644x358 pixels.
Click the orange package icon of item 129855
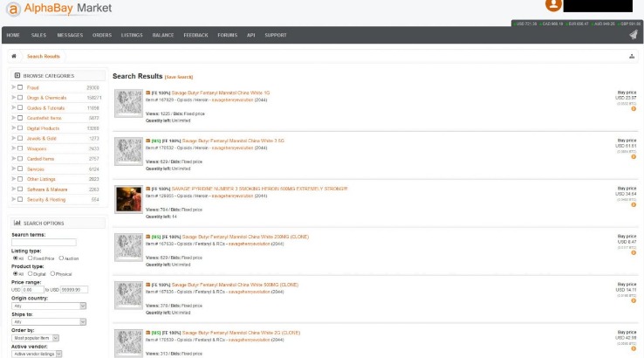[147, 189]
